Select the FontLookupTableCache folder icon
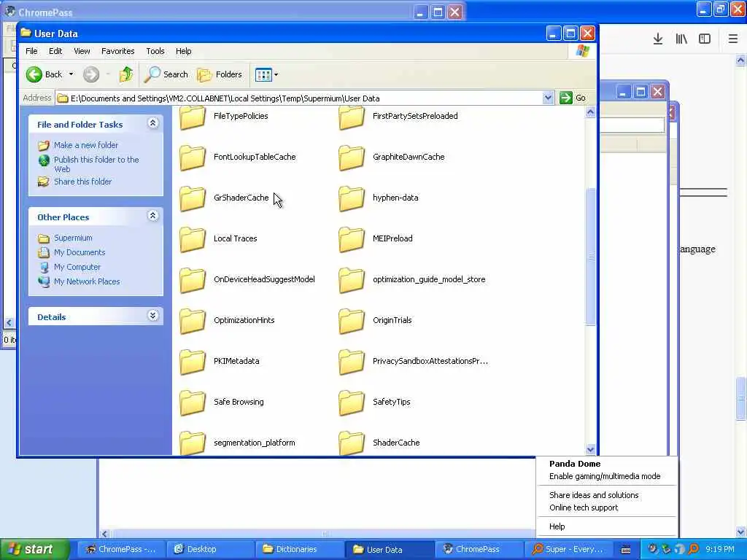The width and height of the screenshot is (747, 560). point(193,157)
